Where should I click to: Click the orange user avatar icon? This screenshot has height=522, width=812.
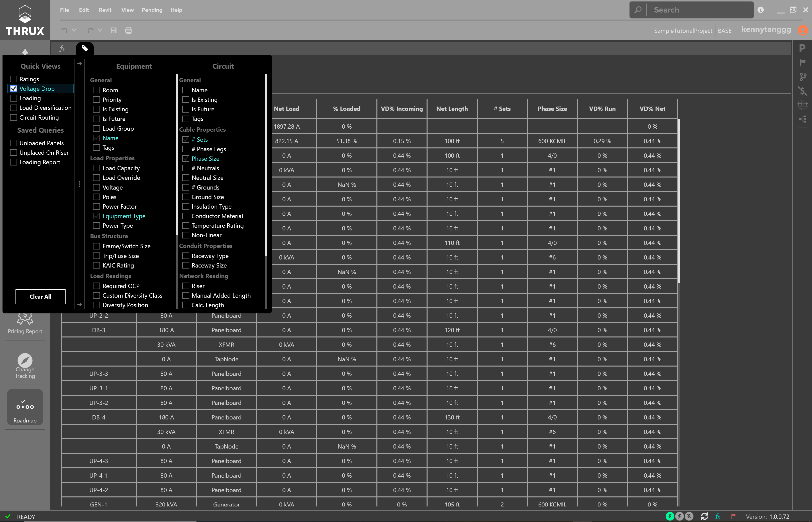coord(803,30)
